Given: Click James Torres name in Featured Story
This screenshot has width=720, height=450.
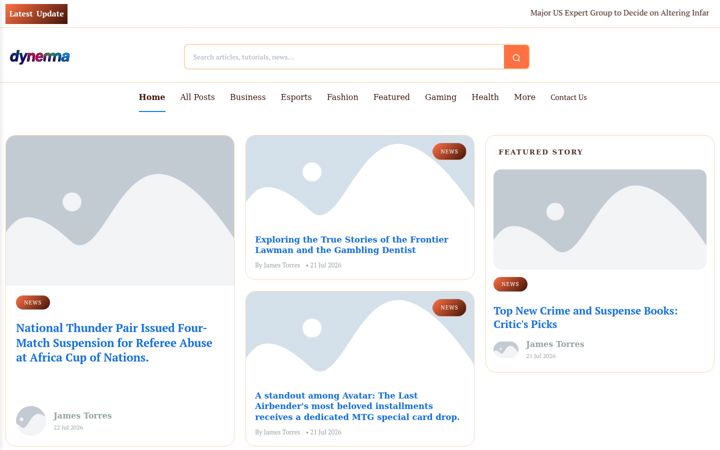Looking at the screenshot, I should (555, 344).
